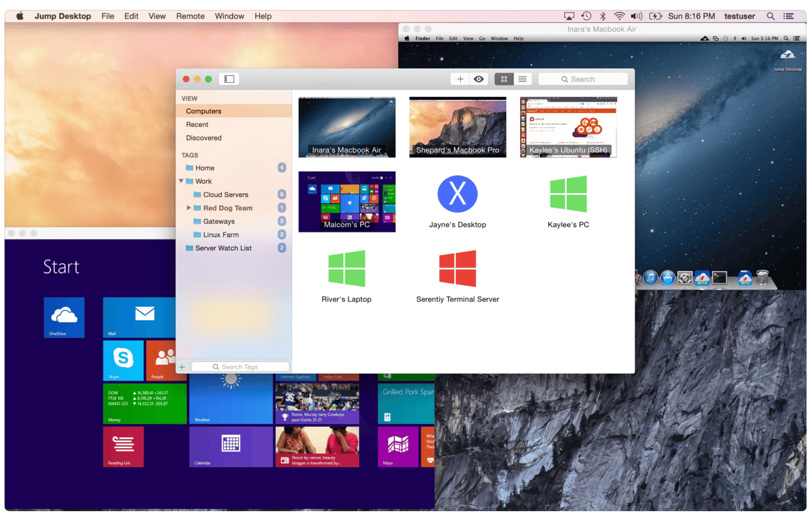The image size is (812, 517).
Task: Click Terminal in Inara's Macbook dock
Action: click(719, 278)
